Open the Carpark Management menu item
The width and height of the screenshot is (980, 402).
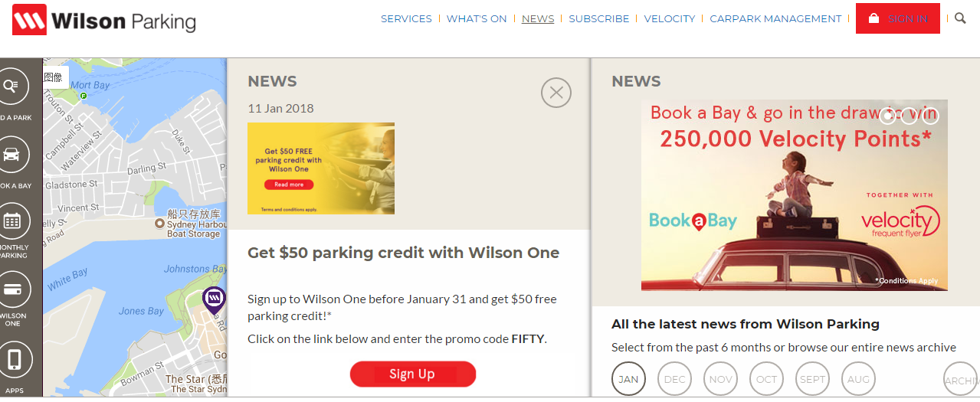pos(775,18)
